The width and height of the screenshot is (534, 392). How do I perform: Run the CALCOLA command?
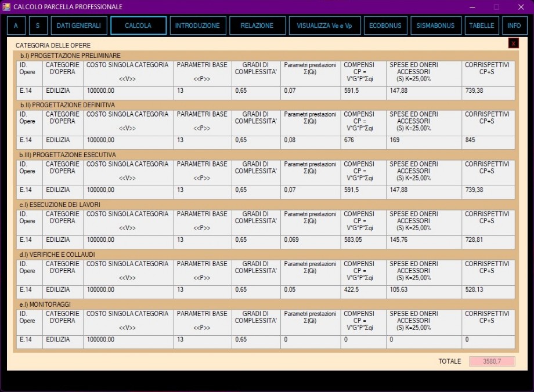138,26
